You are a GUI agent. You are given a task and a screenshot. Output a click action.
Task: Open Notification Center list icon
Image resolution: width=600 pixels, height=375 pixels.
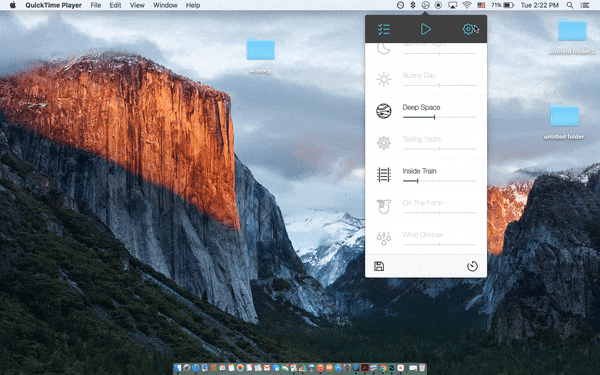(x=585, y=5)
